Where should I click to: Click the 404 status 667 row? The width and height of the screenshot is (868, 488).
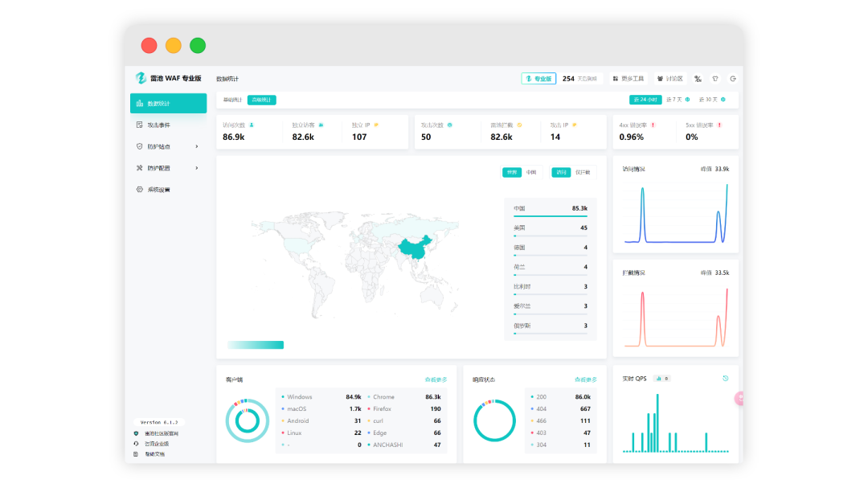[x=561, y=409]
